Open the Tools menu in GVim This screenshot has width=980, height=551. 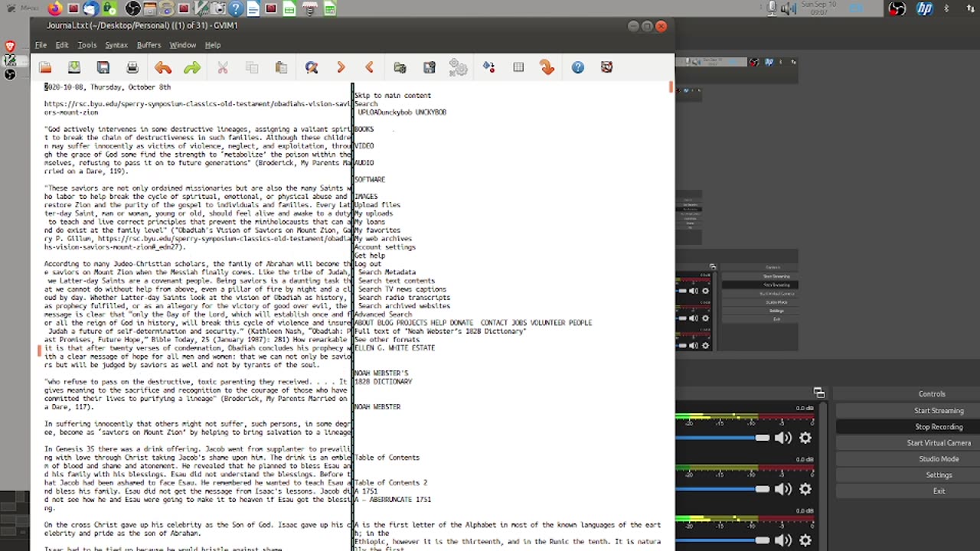(87, 45)
